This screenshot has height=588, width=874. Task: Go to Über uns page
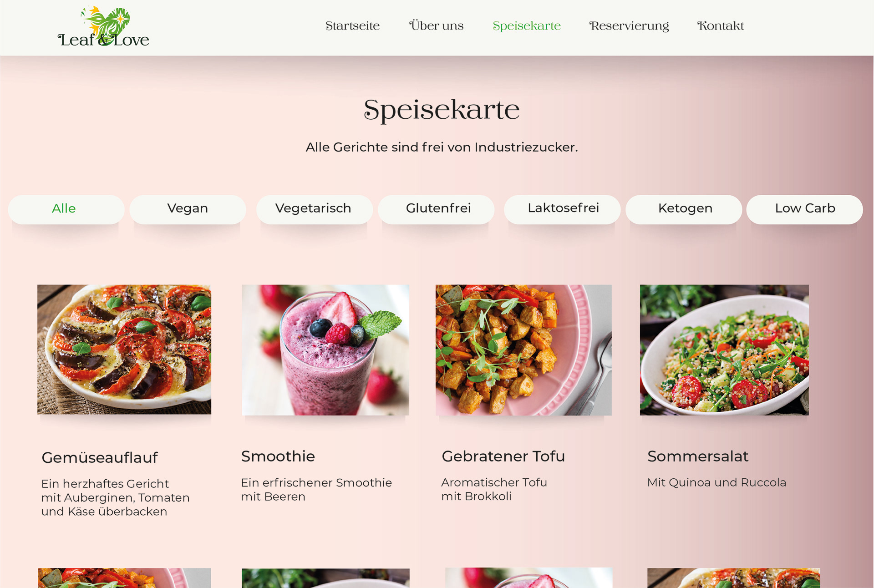click(436, 25)
